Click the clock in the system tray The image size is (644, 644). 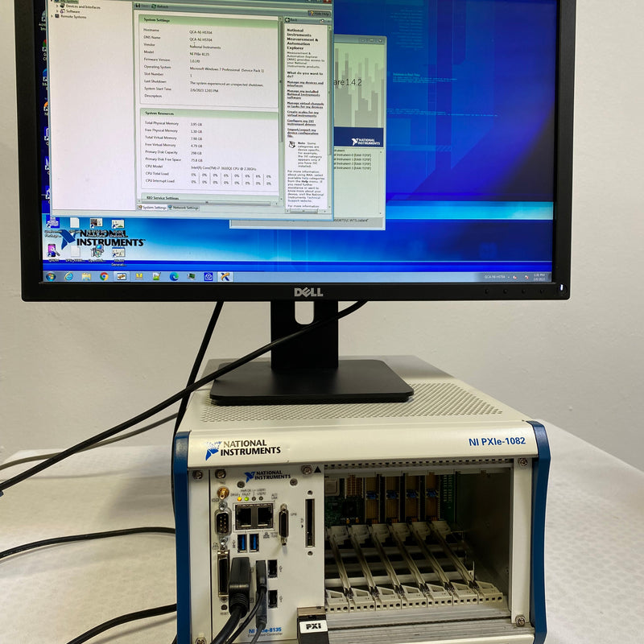[x=539, y=277]
